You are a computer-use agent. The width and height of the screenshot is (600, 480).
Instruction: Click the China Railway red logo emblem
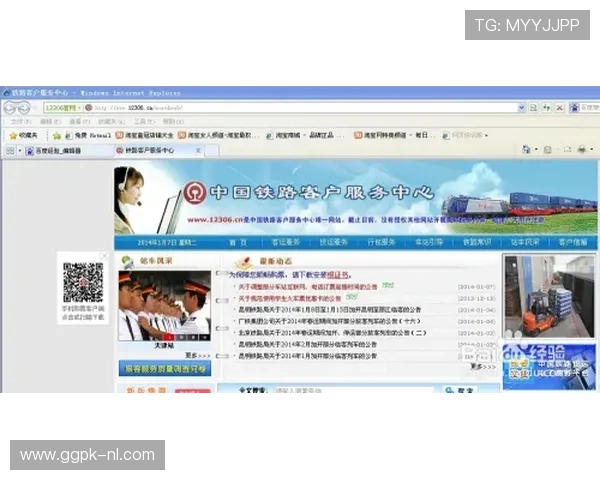pyautogui.click(x=194, y=193)
